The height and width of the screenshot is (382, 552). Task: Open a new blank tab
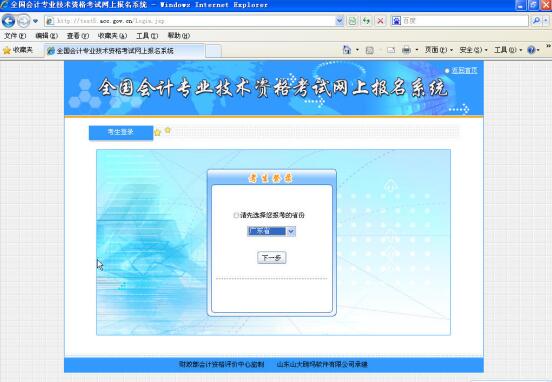(213, 51)
